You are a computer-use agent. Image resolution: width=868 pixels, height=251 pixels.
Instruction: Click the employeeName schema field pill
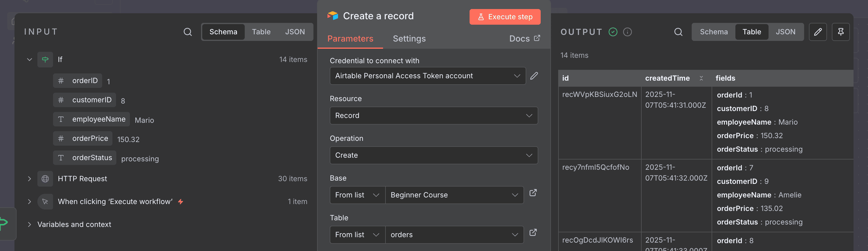[91, 119]
